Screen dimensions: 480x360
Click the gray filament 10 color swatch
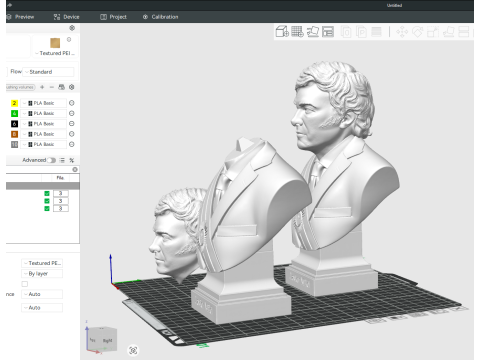[x=14, y=144]
